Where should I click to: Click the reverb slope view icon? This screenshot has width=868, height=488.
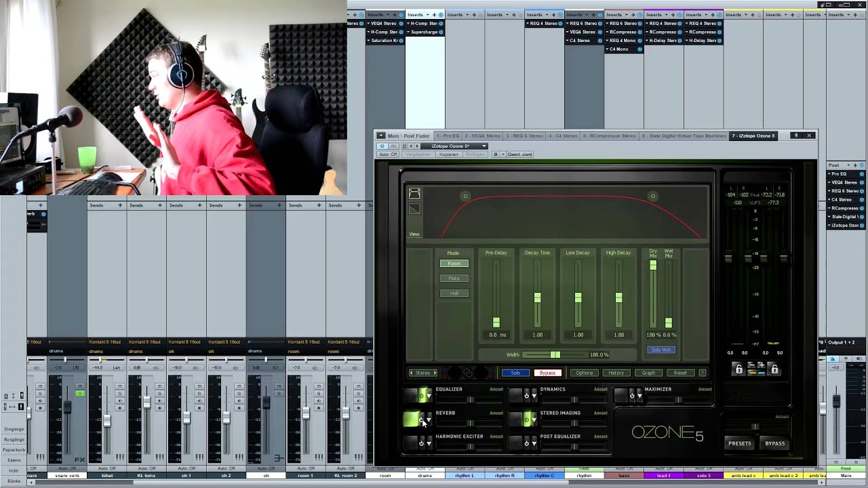(414, 209)
